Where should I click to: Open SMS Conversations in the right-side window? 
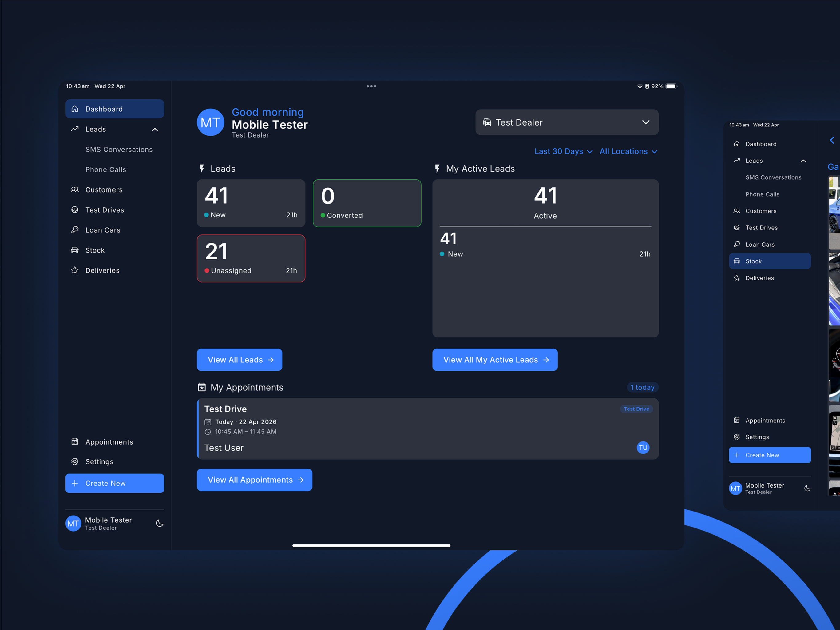[773, 177]
